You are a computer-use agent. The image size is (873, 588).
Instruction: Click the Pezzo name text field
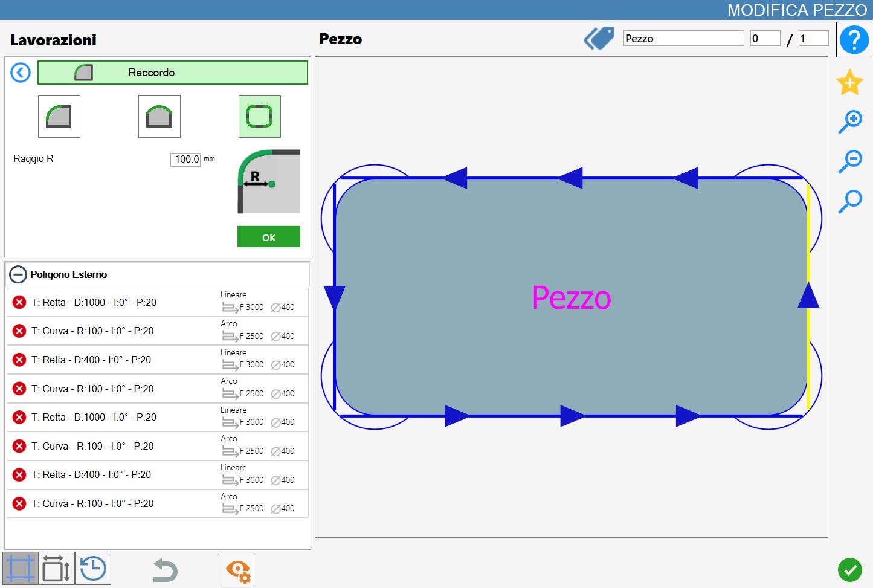click(x=684, y=39)
